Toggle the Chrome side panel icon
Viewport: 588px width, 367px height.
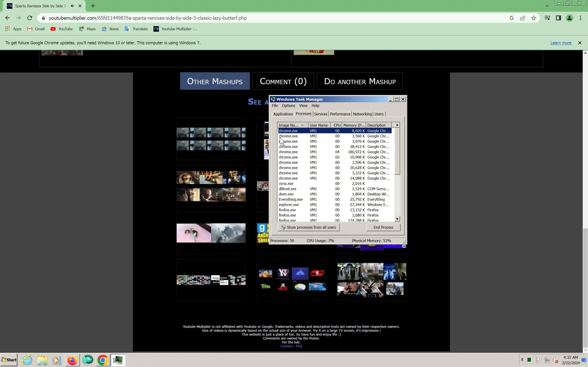[x=558, y=18]
